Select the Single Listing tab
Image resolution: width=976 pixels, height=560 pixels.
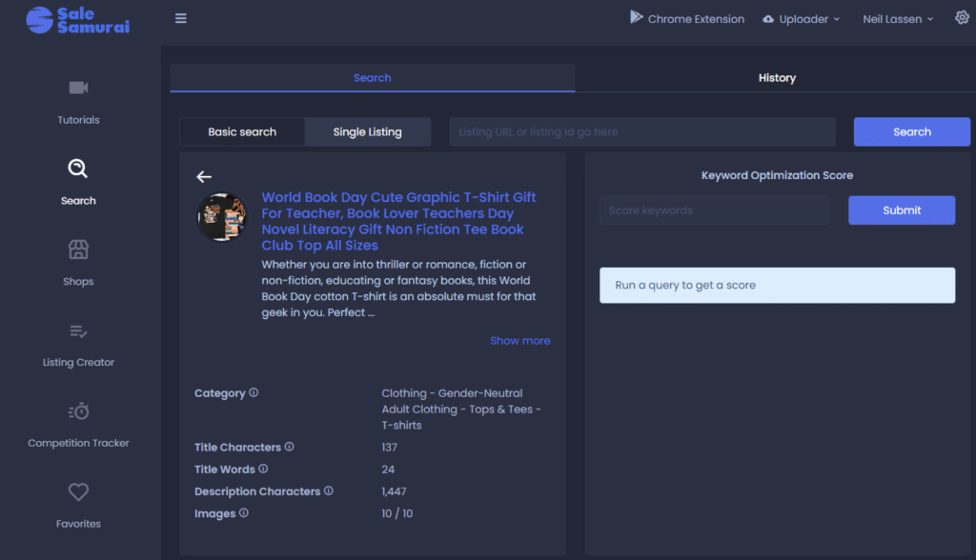367,132
